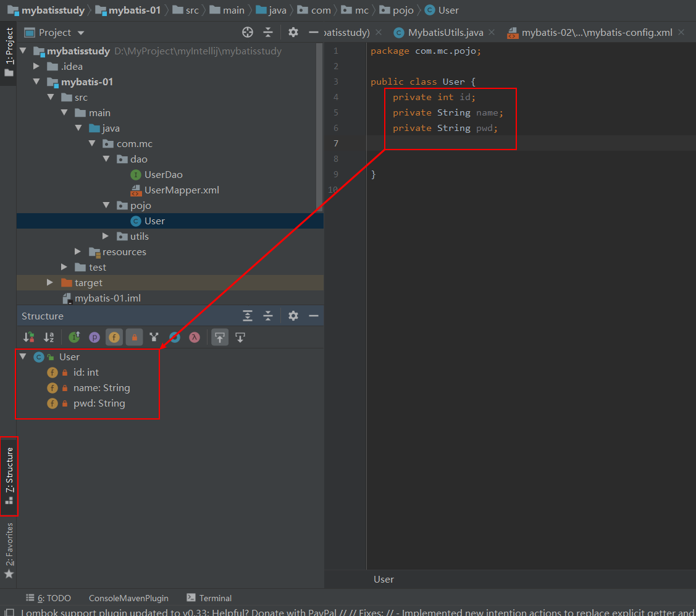Click src breadcrumb in navigation bar

coord(185,11)
